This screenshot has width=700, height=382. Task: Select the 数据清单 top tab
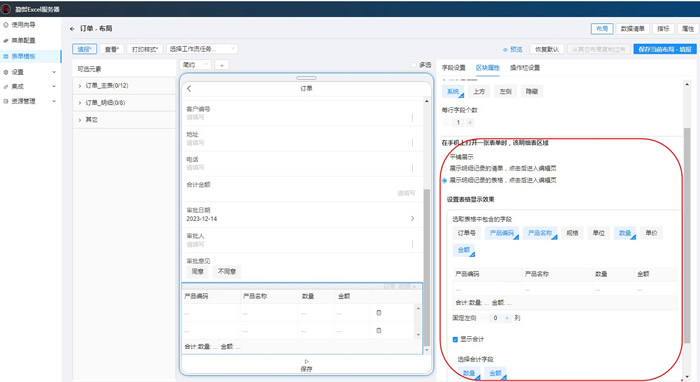pos(633,29)
